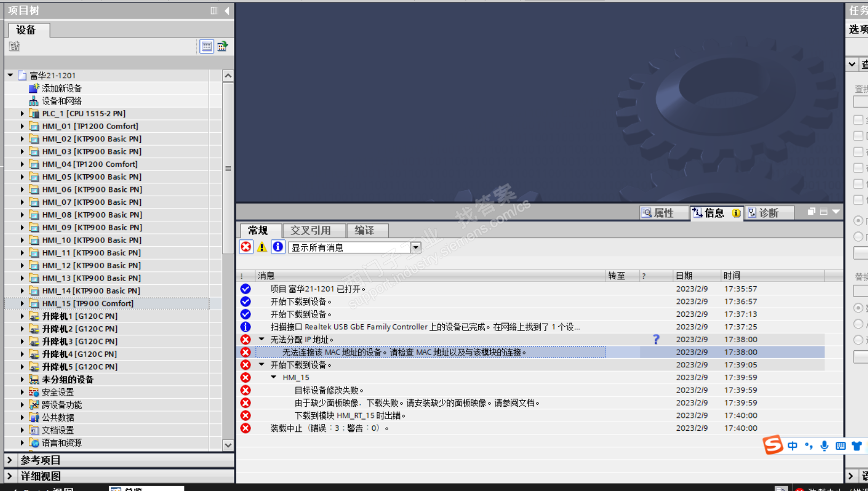Click the PLC_1 device icon in the tree
This screenshot has width=868, height=491.
35,114
